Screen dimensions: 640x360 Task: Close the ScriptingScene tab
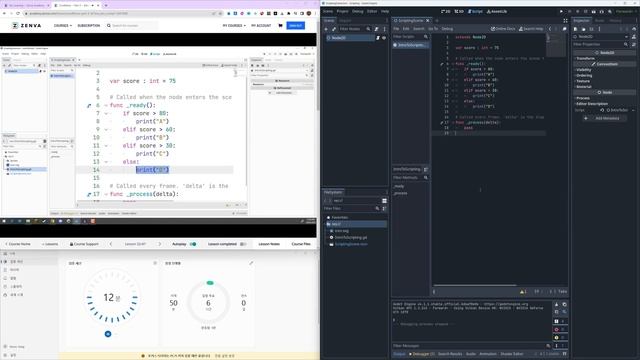[428, 20]
